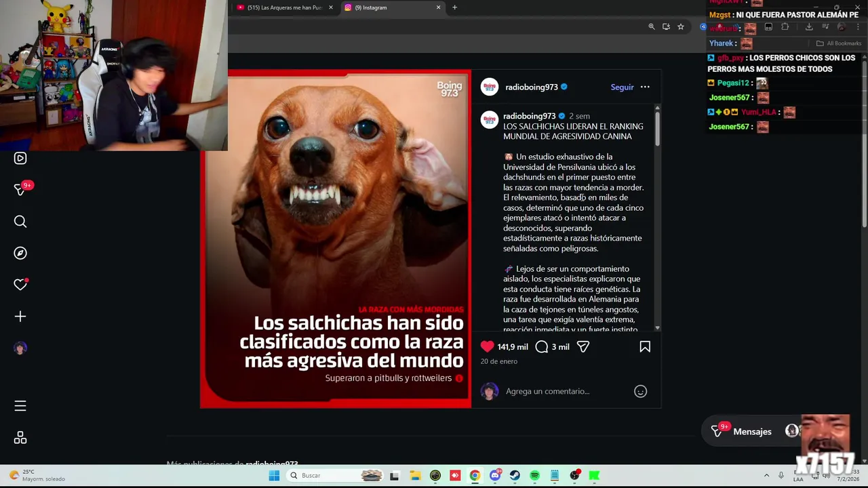The width and height of the screenshot is (868, 488).
Task: Open the hamburger More menu in sidebar
Action: (20, 406)
